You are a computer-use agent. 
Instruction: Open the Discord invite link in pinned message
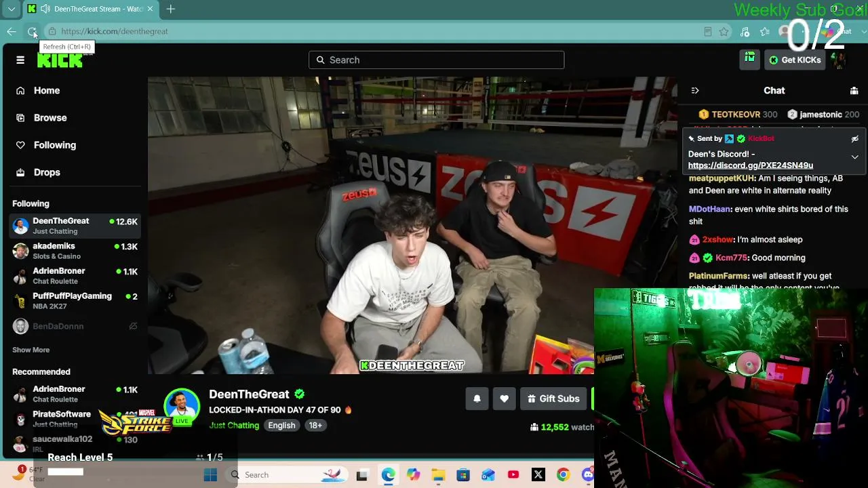click(751, 165)
